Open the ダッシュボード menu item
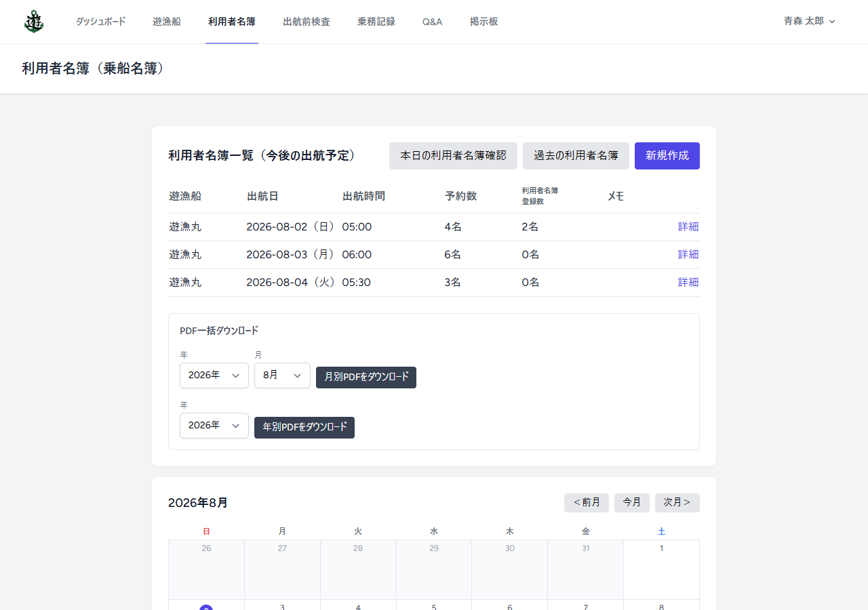This screenshot has width=868, height=610. [100, 22]
